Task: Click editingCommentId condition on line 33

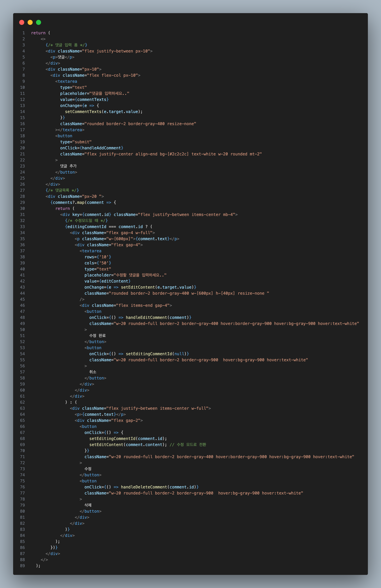Action: pyautogui.click(x=87, y=227)
